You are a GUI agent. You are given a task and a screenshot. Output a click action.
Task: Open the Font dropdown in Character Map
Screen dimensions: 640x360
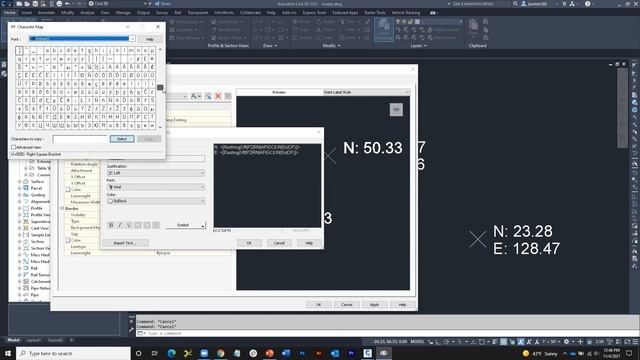(132, 39)
